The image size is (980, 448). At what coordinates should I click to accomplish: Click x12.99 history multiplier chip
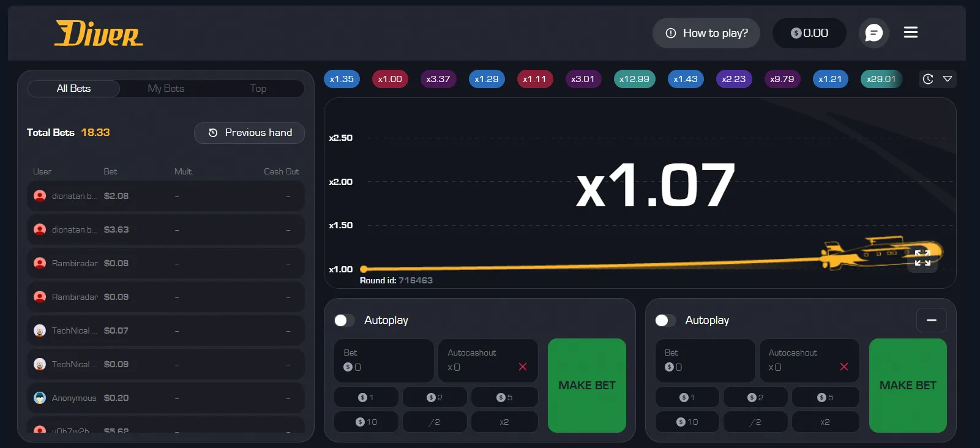(x=634, y=79)
